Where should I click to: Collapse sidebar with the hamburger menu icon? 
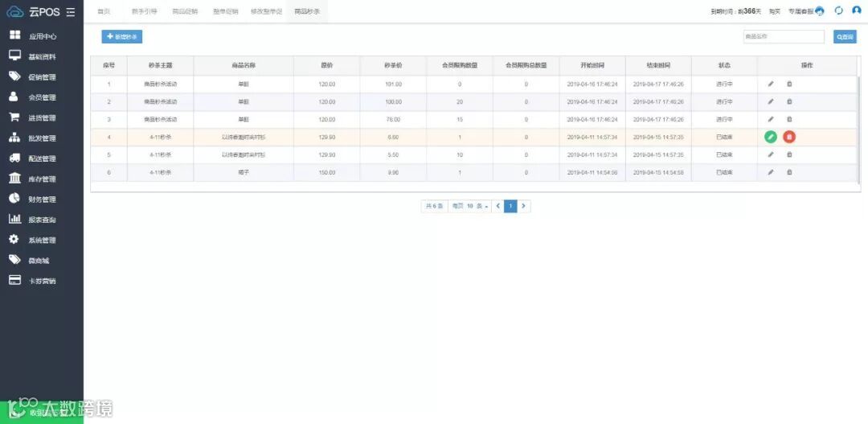tap(70, 11)
